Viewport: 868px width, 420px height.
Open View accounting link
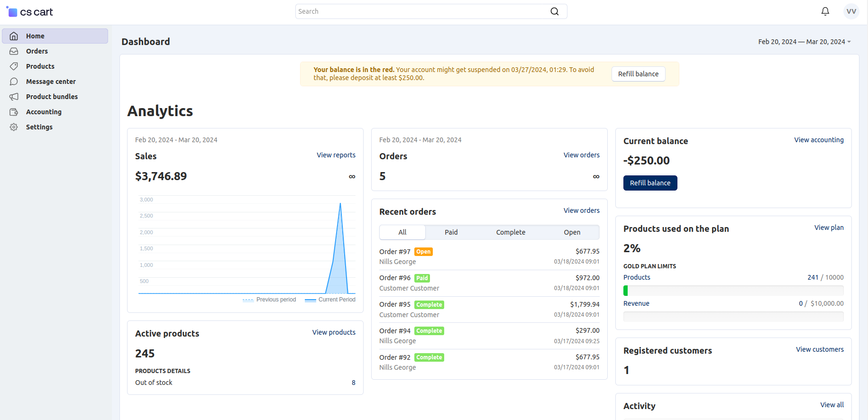tap(819, 140)
